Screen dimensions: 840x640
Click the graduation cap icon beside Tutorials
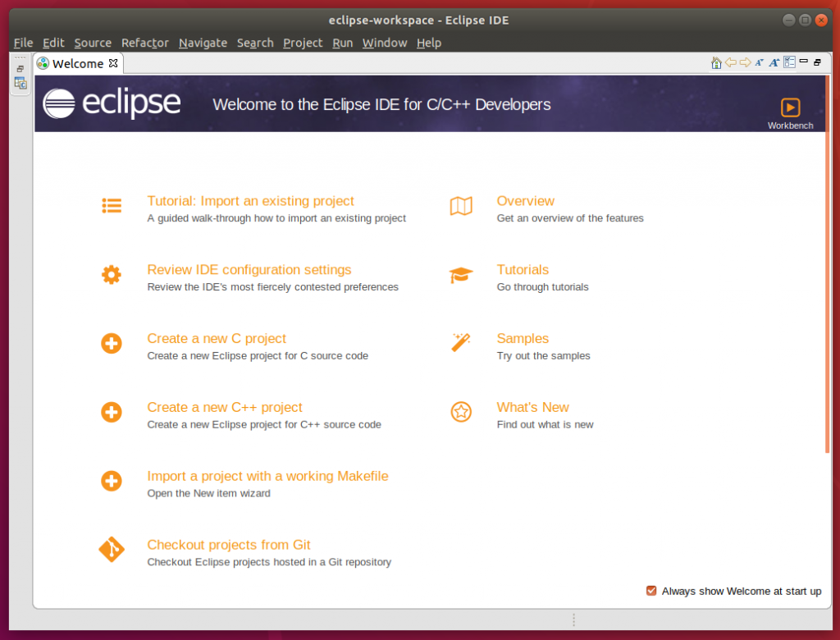[x=461, y=275]
